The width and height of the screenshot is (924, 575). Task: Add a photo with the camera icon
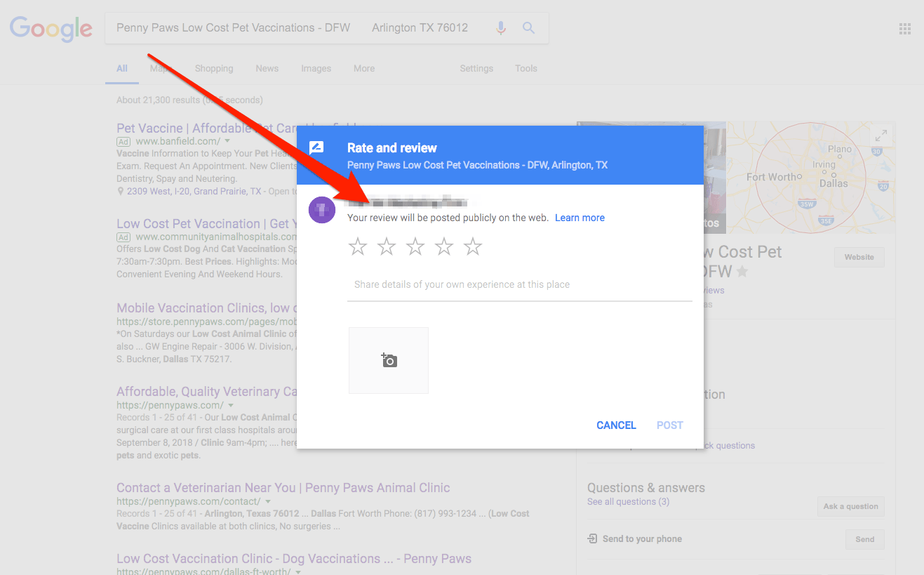(x=389, y=360)
